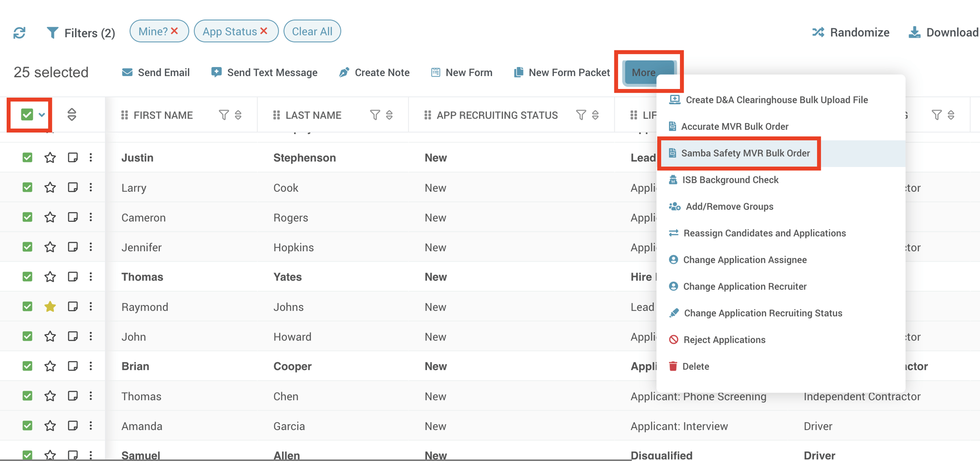Unstar Raymond Johns's yellow star

[x=50, y=306]
